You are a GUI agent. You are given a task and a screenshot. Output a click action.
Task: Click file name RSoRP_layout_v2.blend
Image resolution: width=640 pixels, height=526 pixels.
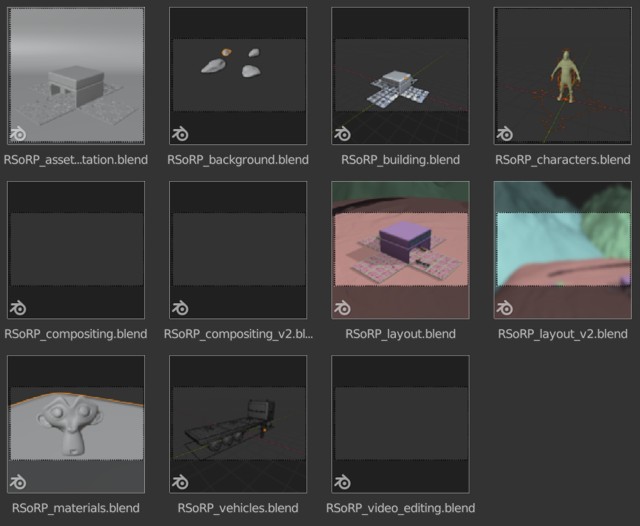562,334
